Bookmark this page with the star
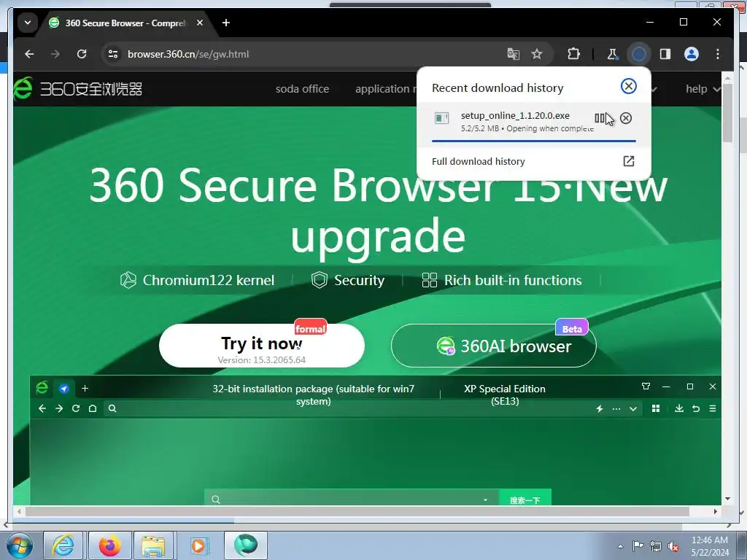The image size is (747, 560). 537,54
